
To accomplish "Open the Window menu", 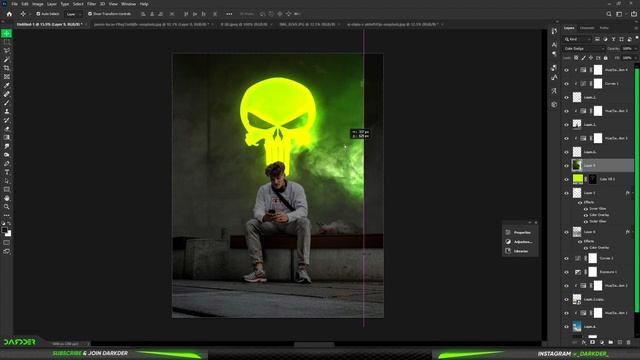I will click(x=128, y=4).
